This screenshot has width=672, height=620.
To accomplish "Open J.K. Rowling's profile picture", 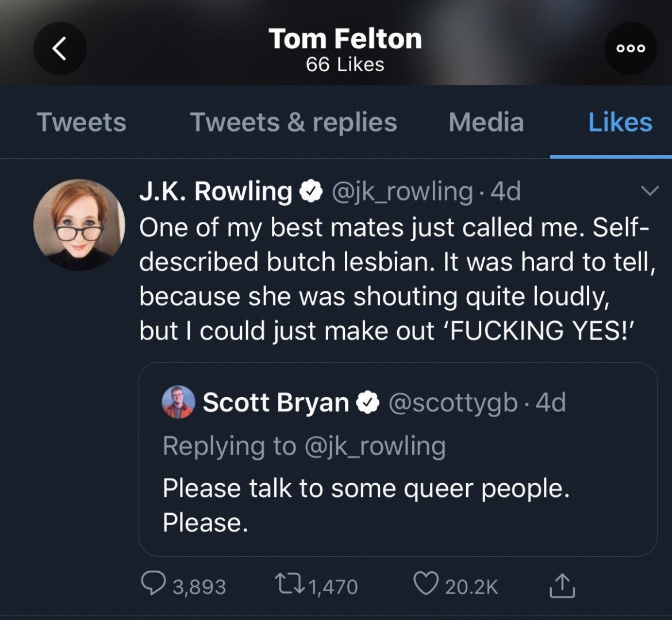I will [79, 225].
